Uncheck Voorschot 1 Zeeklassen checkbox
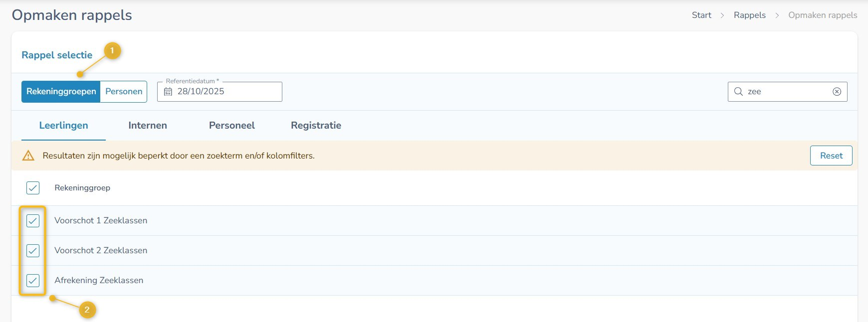 coord(33,221)
